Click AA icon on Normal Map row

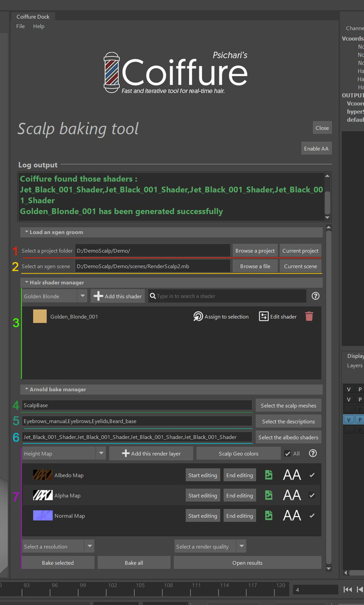pyautogui.click(x=292, y=516)
